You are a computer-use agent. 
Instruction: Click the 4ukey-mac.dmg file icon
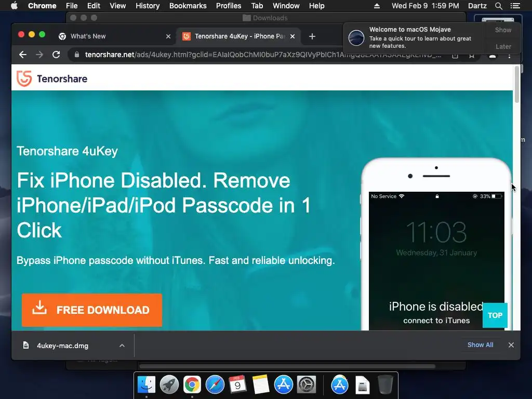26,345
